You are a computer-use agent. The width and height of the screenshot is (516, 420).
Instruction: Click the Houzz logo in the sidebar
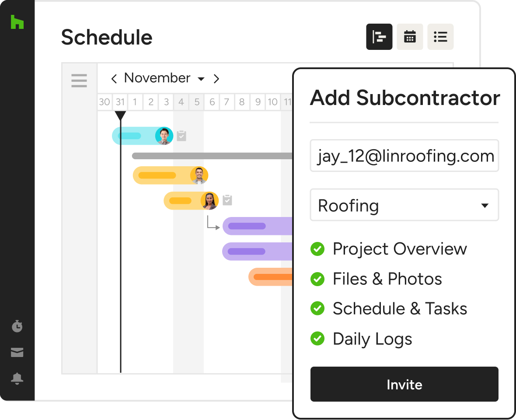click(x=17, y=22)
